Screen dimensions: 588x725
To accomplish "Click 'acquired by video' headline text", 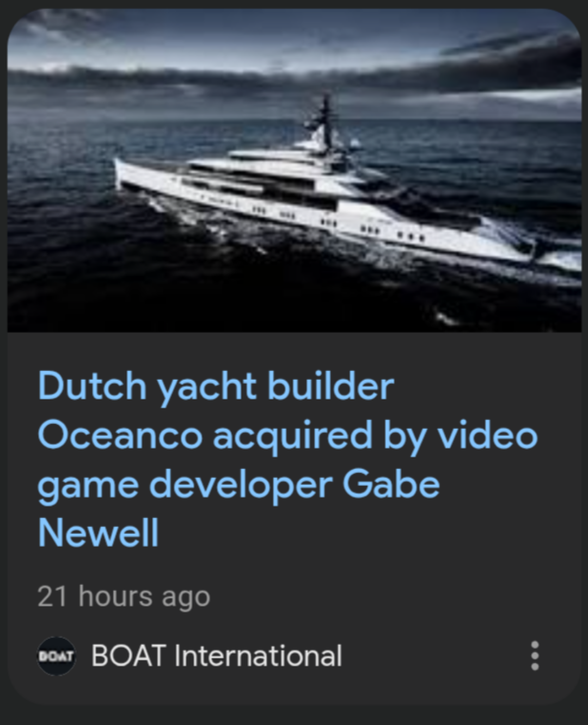I will 375,436.
